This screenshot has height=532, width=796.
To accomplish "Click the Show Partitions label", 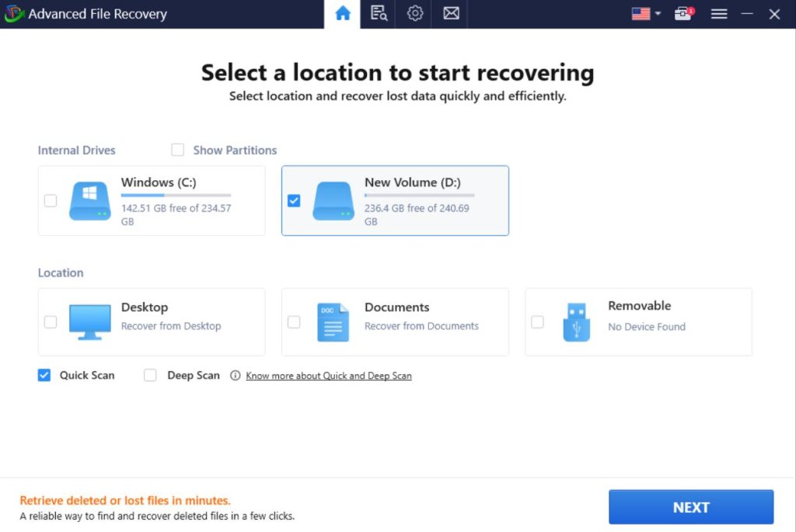I will point(235,150).
